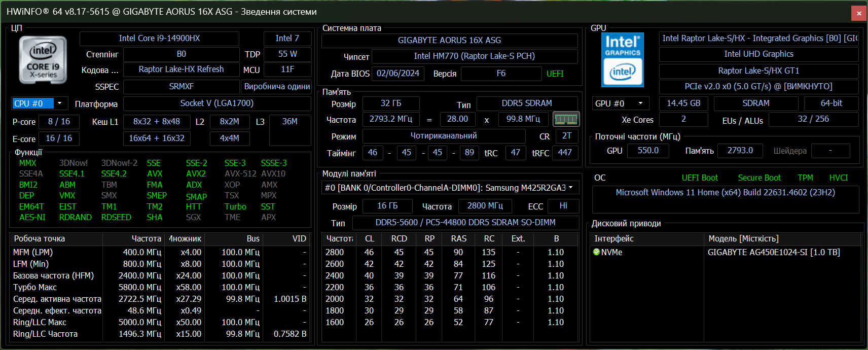
Task: Click the AES-NI feature label
Action: click(32, 217)
